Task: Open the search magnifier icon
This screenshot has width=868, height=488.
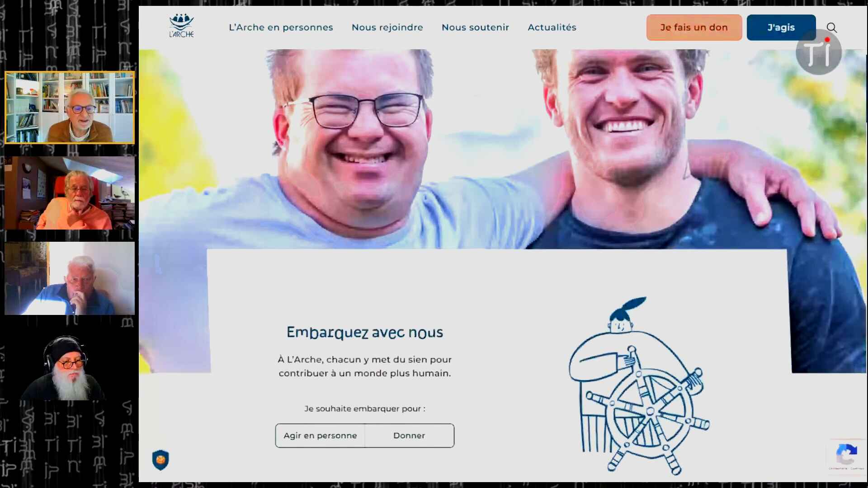Action: [831, 28]
